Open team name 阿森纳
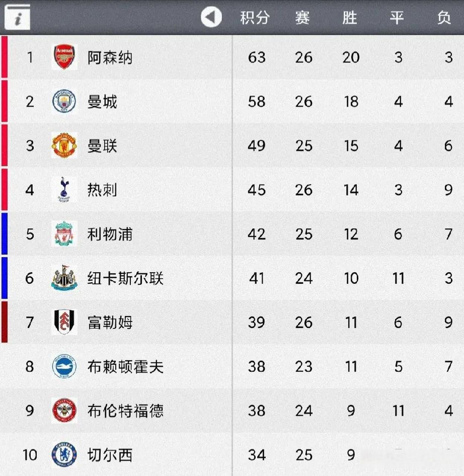Screen dimensions: 464x476 tap(110, 58)
